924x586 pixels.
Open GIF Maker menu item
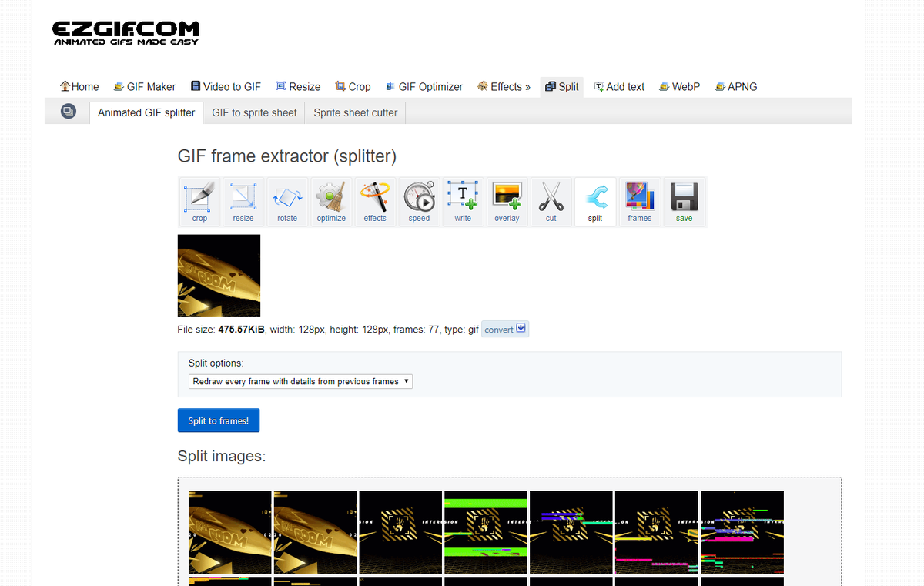[x=145, y=87]
